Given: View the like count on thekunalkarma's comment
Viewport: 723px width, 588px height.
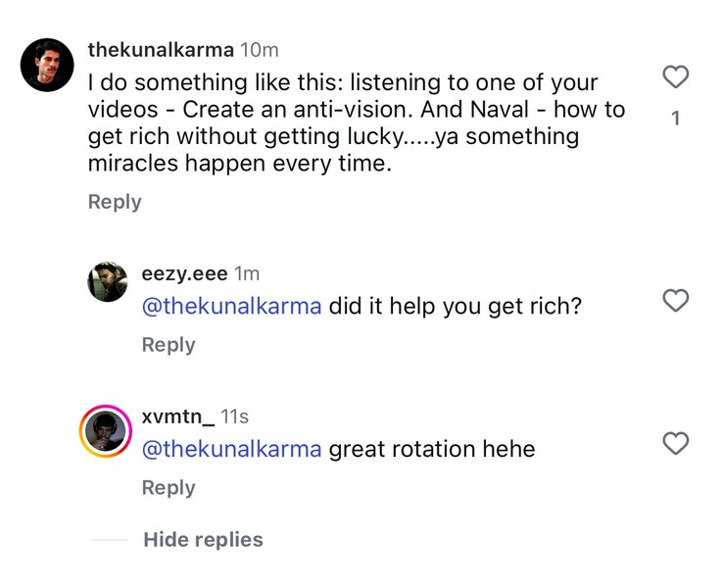Looking at the screenshot, I should (x=676, y=119).
